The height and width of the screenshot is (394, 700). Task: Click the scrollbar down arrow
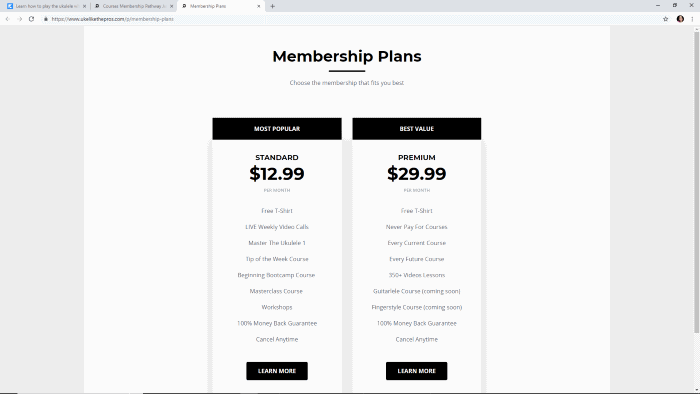click(x=696, y=390)
